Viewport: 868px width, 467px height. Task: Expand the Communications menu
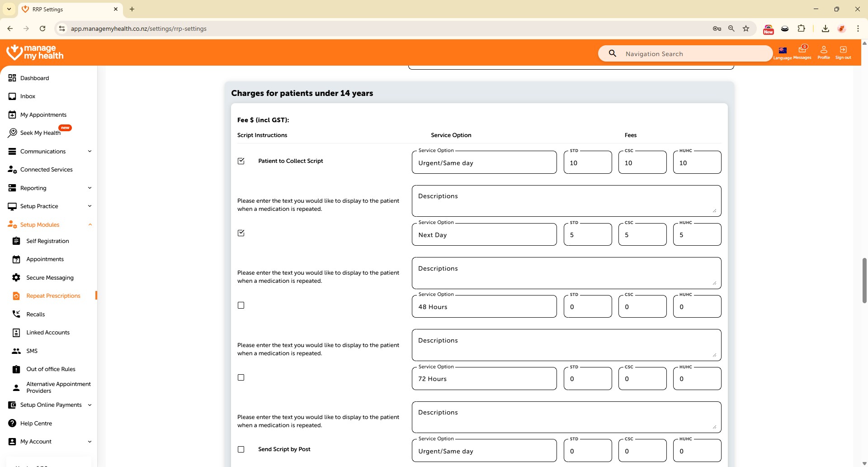coord(90,152)
